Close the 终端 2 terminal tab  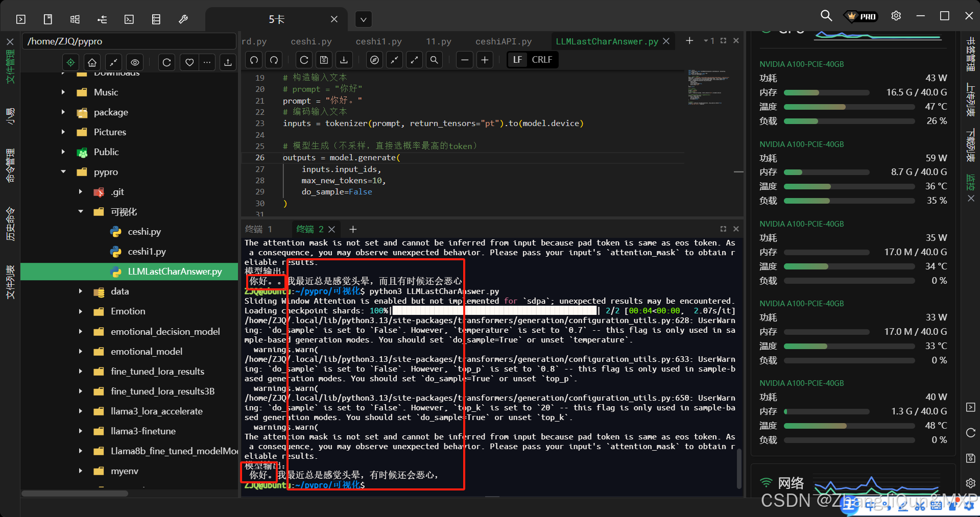click(332, 229)
